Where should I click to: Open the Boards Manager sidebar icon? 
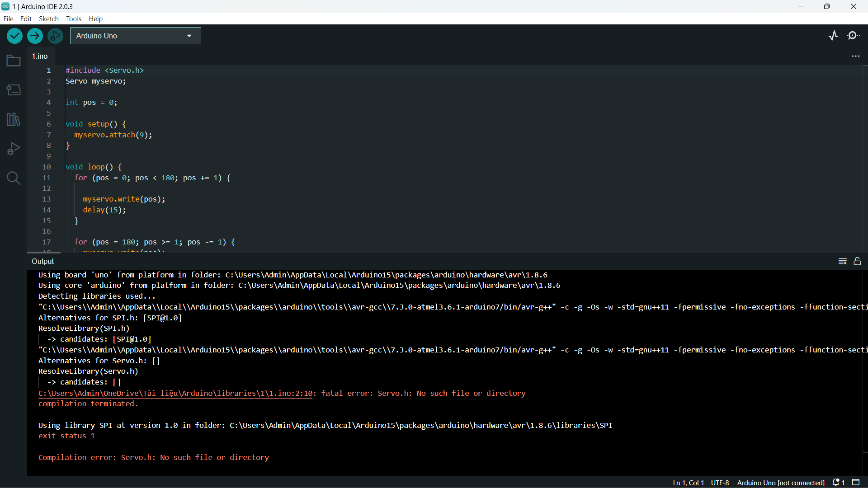(x=14, y=90)
